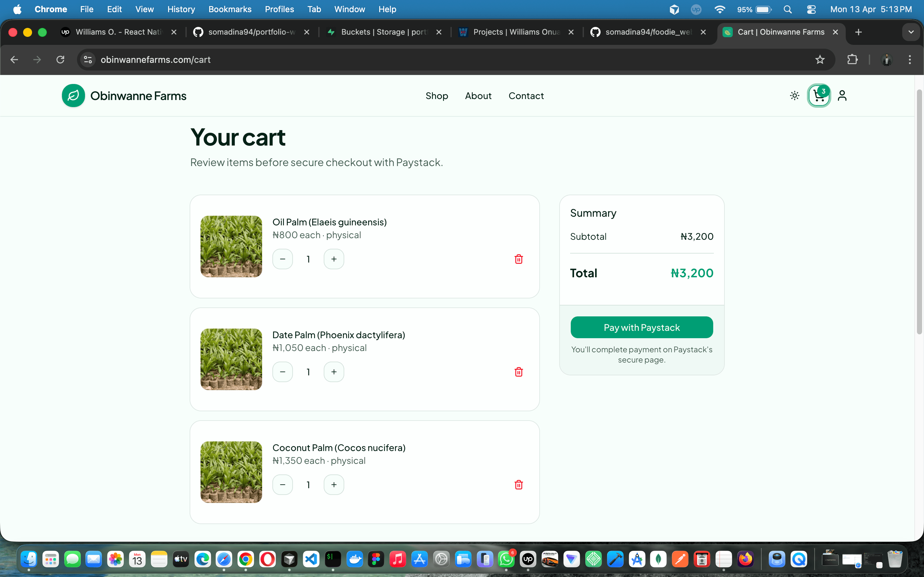Screen dimensions: 924x577
Task: Remove Oil Palm using its trash icon
Action: pos(518,259)
